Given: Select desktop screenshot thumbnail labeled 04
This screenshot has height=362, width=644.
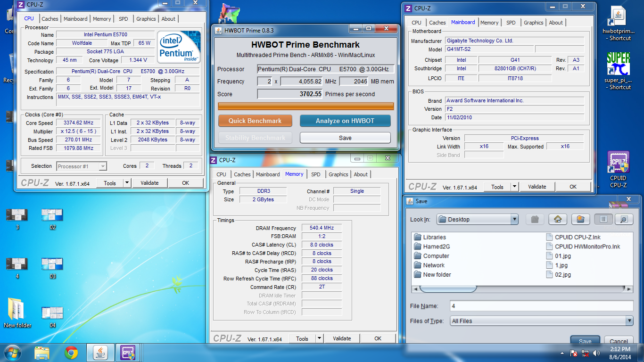Looking at the screenshot, I should click(52, 317).
